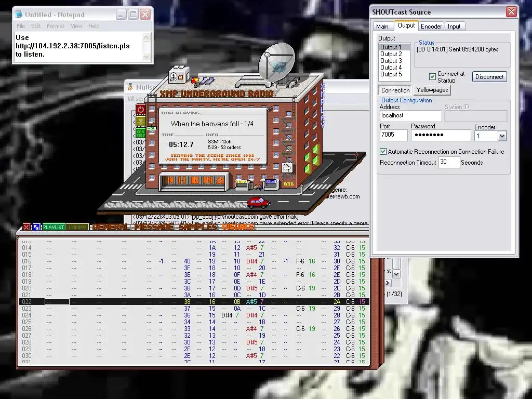Click pattern row 016 number

click(26, 261)
